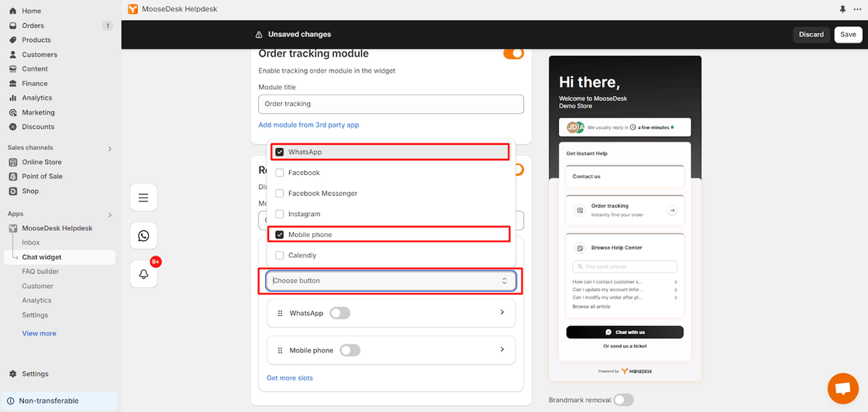Open the Choose button combo box
The height and width of the screenshot is (412, 868).
[391, 281]
